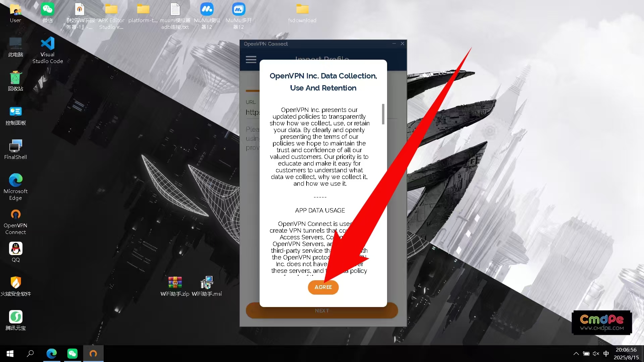Open the OpenVPN Connect hamburger menu
Viewport: 644px width, 362px height.
251,60
